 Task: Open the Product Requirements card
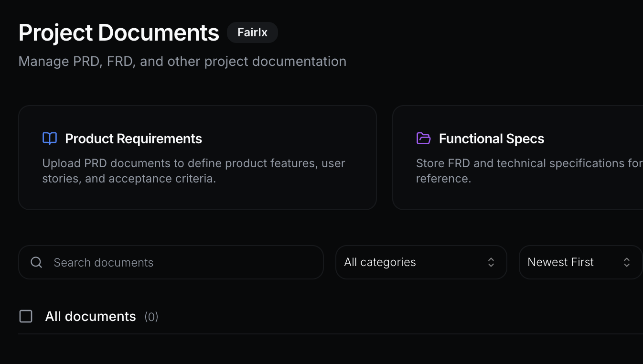tap(198, 158)
